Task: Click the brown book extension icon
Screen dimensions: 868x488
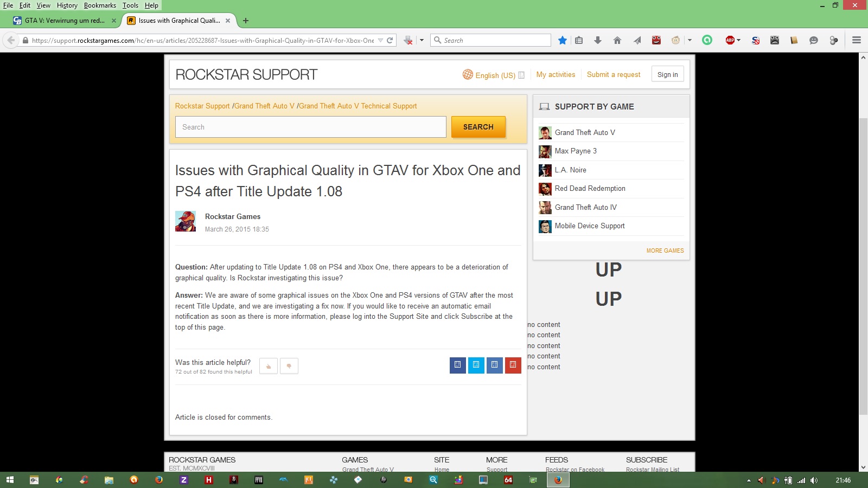Action: coord(794,40)
